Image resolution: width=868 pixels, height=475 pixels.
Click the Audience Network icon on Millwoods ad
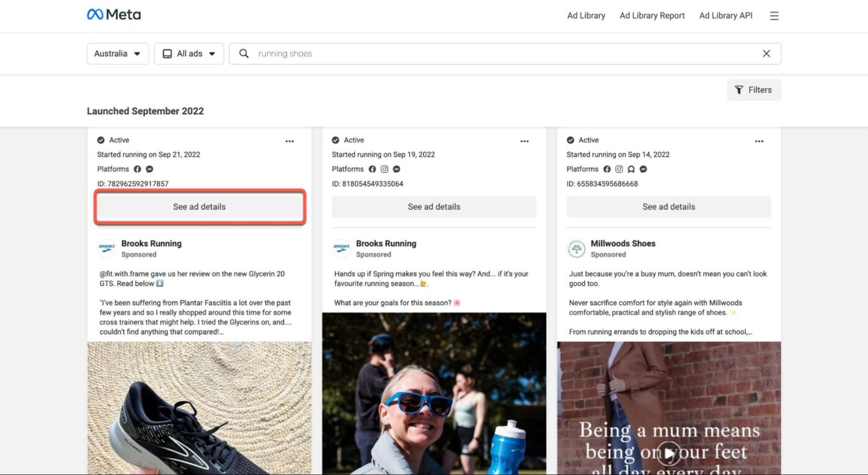click(x=631, y=169)
